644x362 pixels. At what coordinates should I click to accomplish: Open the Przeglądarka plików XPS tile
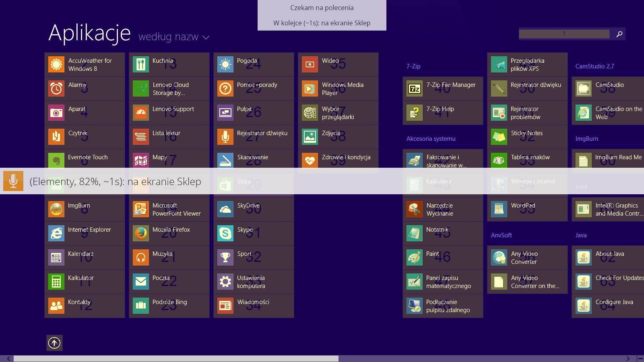point(527,64)
